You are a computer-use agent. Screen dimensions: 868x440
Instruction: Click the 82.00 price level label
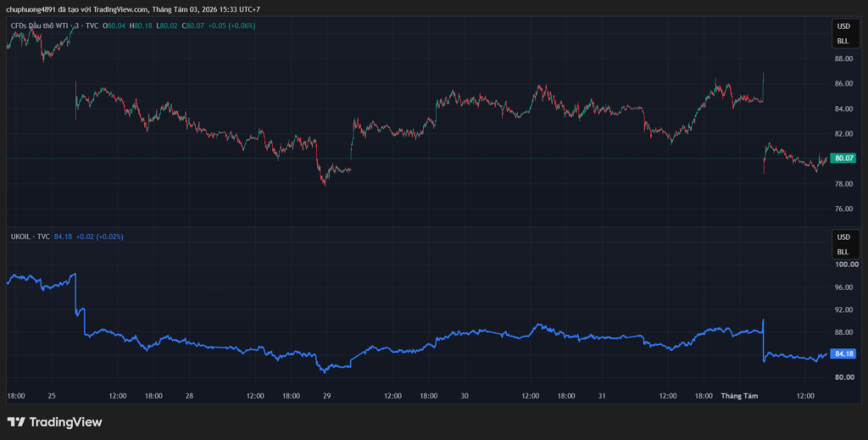[x=843, y=133]
